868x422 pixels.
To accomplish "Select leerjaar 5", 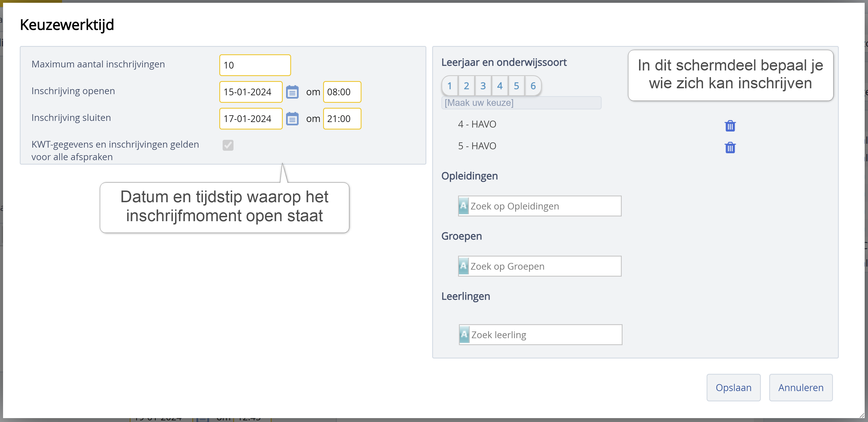I will [x=516, y=86].
